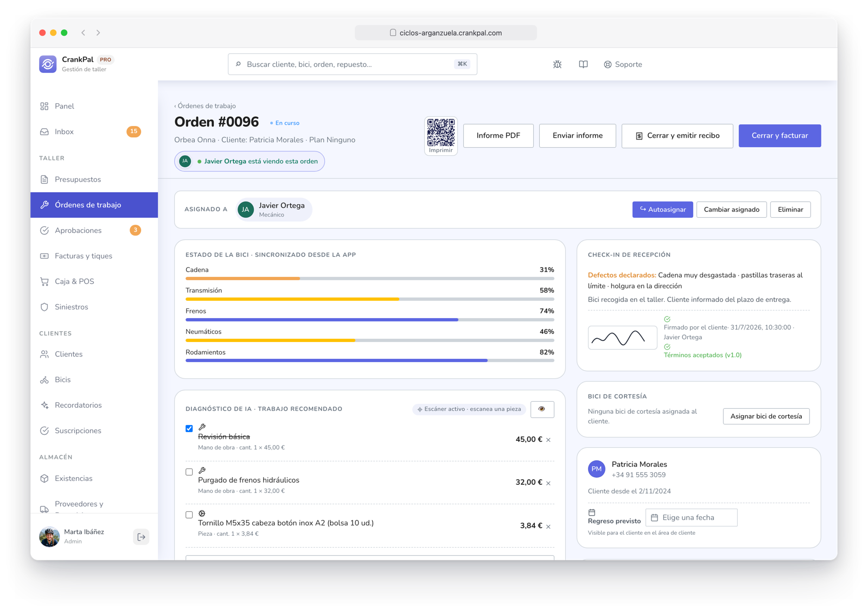Click the Inbox 15 badge
The width and height of the screenshot is (868, 614).
[x=133, y=131]
